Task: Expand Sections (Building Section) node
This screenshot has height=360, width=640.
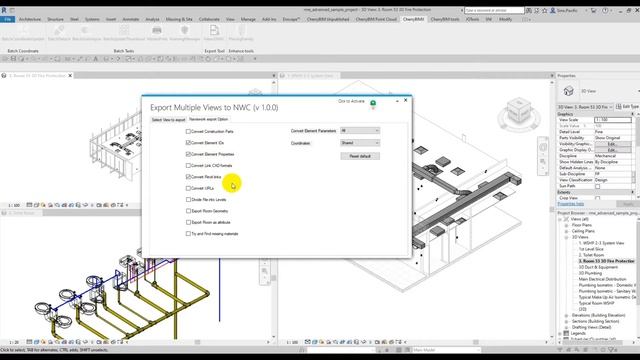Action: pyautogui.click(x=567, y=322)
